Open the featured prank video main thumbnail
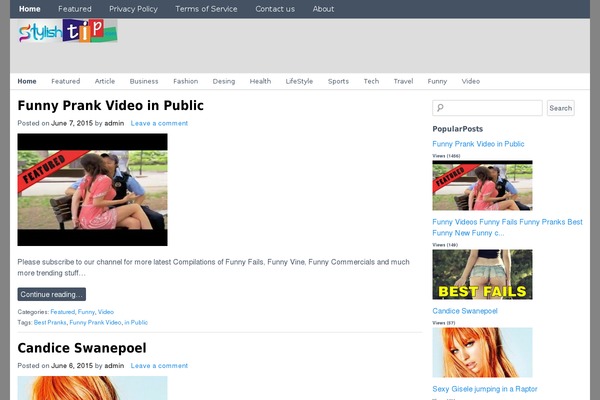 [x=93, y=189]
